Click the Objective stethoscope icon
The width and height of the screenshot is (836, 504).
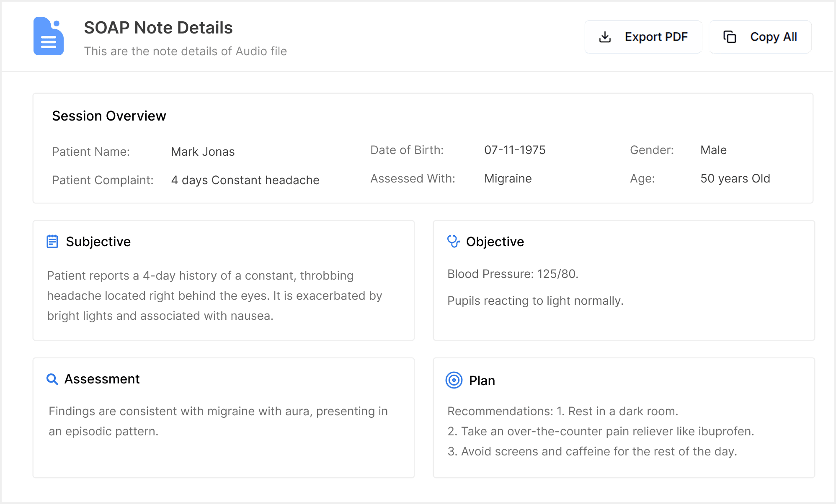coord(453,241)
